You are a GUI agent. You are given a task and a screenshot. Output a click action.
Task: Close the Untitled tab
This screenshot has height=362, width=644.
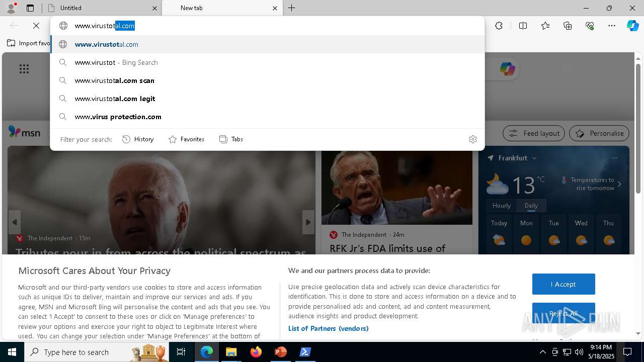tap(154, 8)
